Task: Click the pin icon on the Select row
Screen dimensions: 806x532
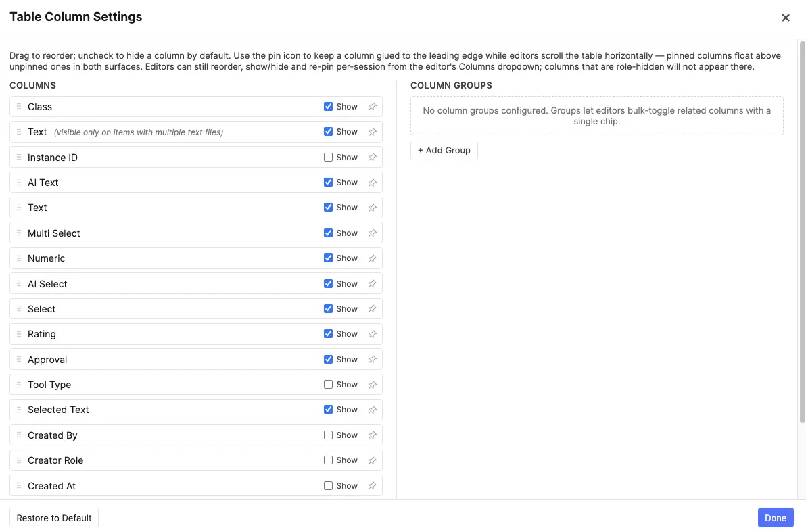Action: (x=372, y=309)
